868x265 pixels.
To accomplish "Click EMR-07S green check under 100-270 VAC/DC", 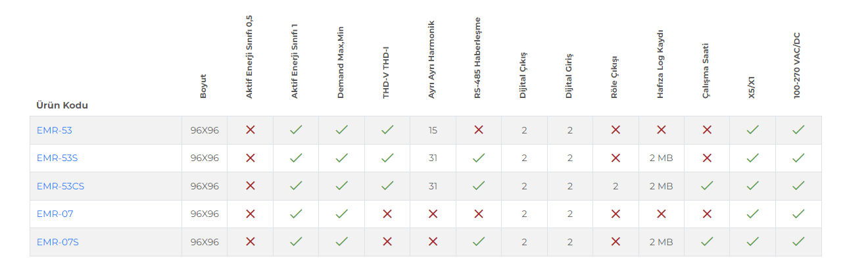I will 798,242.
